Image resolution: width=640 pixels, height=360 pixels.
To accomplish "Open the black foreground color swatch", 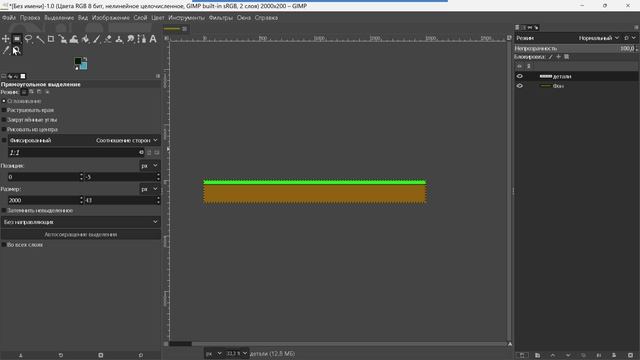I will click(x=78, y=61).
